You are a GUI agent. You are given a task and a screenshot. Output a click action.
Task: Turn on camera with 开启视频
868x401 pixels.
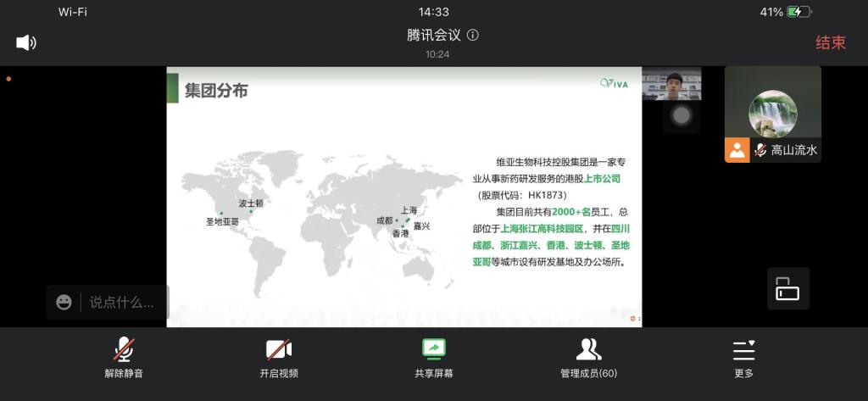(279, 357)
